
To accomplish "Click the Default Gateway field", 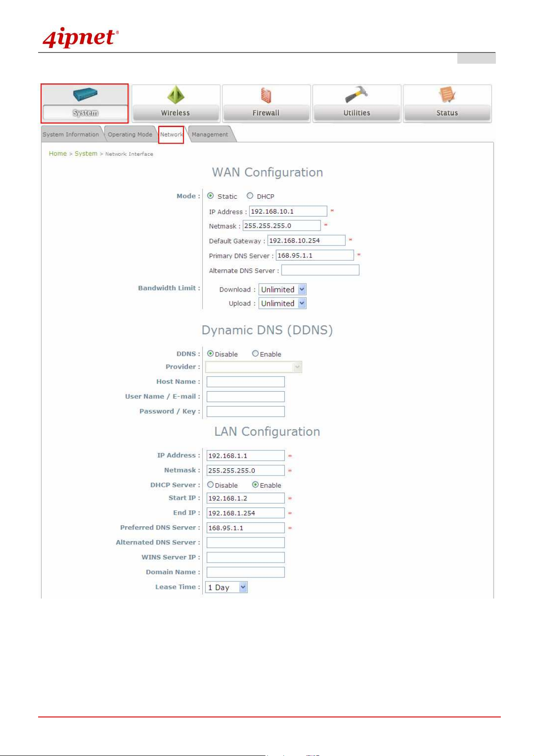I will 307,240.
